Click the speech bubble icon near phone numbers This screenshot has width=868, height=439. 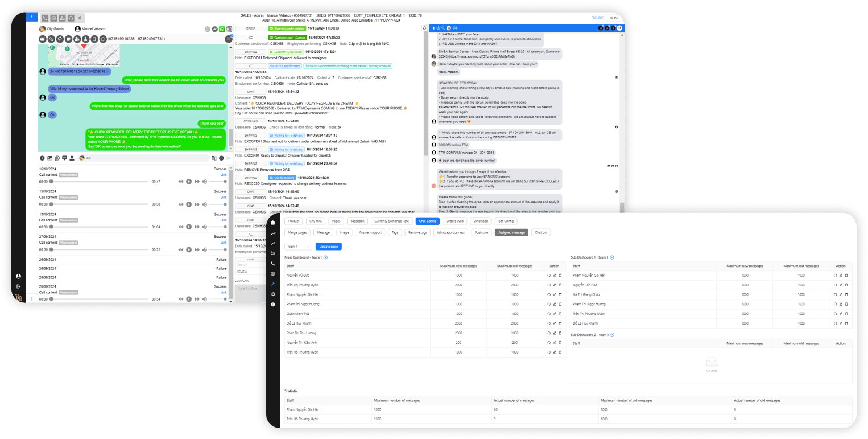point(102,39)
